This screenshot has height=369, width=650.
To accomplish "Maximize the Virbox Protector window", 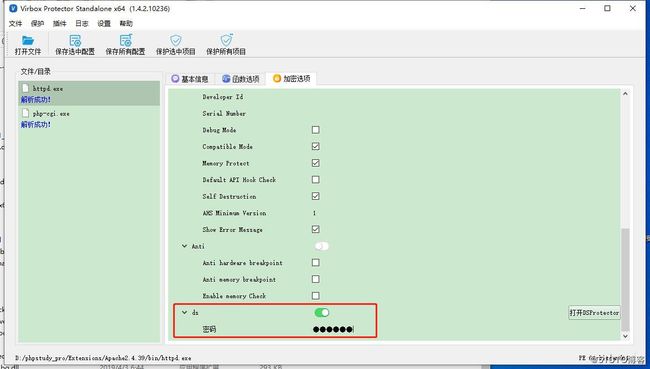I will tap(607, 8).
